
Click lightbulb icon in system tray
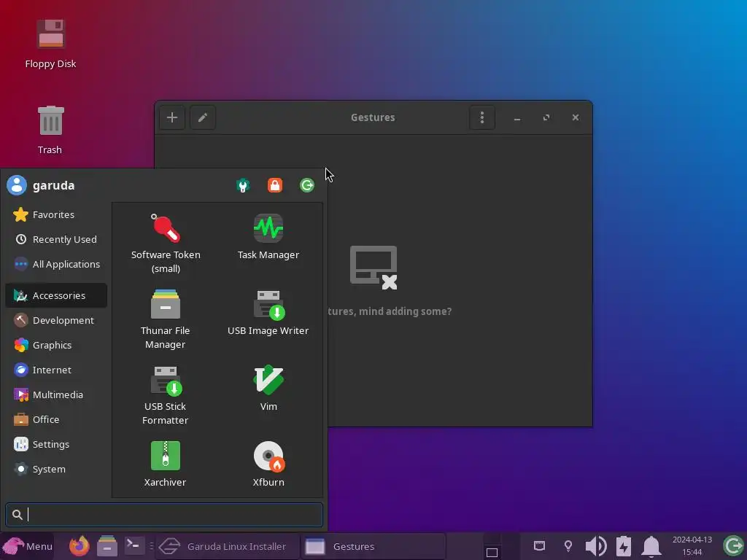pos(568,545)
